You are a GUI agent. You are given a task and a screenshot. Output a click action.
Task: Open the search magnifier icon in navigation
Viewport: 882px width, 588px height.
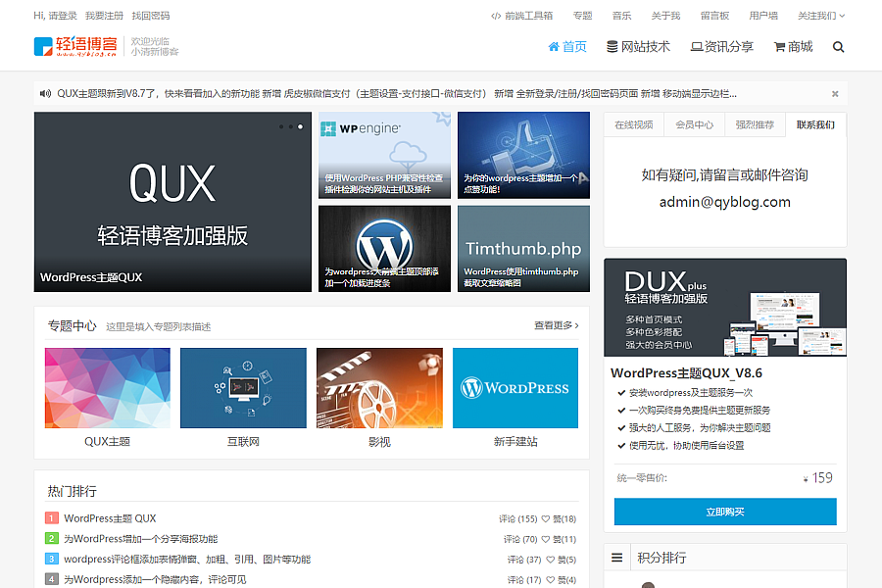[838, 47]
